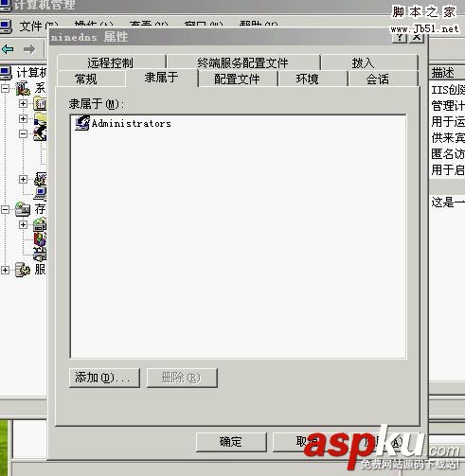The height and width of the screenshot is (476, 465).
Task: Click the 存储 storage icon
Action: coord(23,209)
